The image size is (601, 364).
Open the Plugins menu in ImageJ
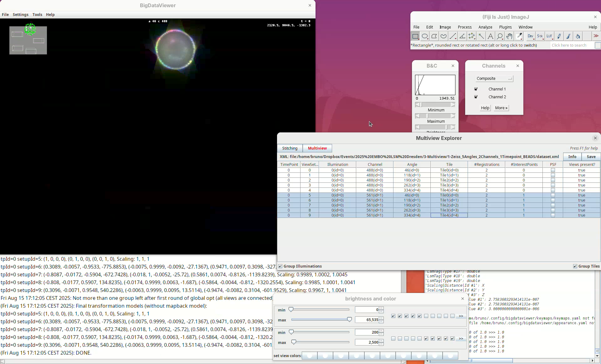(x=505, y=27)
